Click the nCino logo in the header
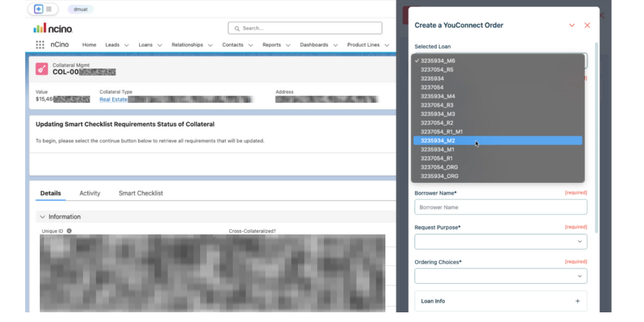 [53, 28]
